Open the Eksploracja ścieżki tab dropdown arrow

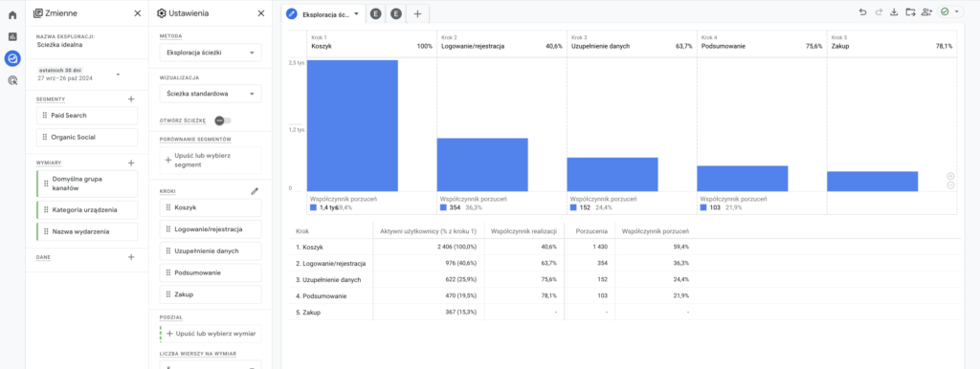(x=356, y=13)
